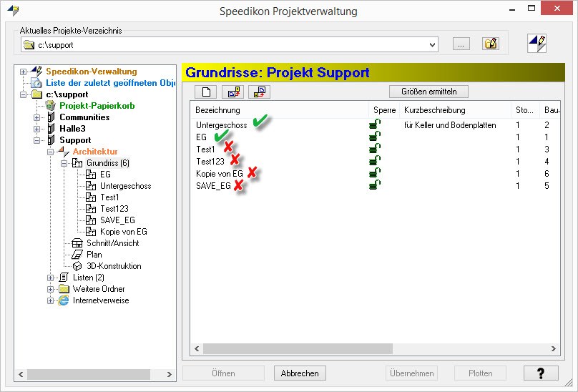Click the Abbrechen button
The image size is (578, 392).
tap(300, 373)
